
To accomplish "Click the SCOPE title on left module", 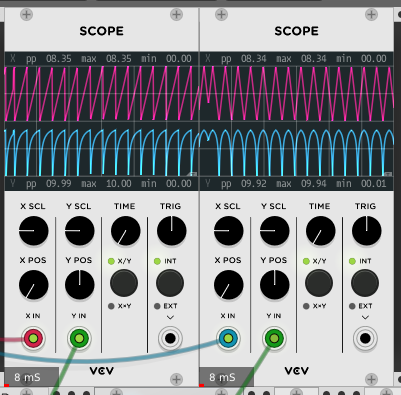I will tap(102, 31).
